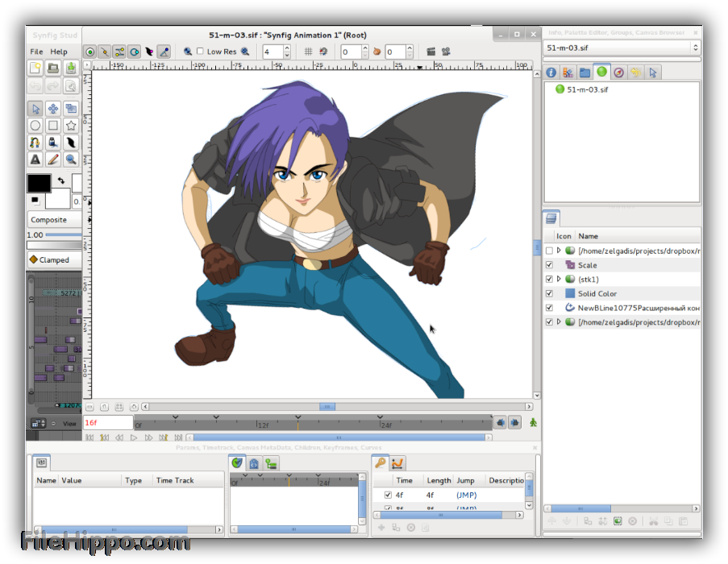Toggle visibility of the Solid Color layer
Viewport: 728px width, 564px height.
(x=549, y=293)
